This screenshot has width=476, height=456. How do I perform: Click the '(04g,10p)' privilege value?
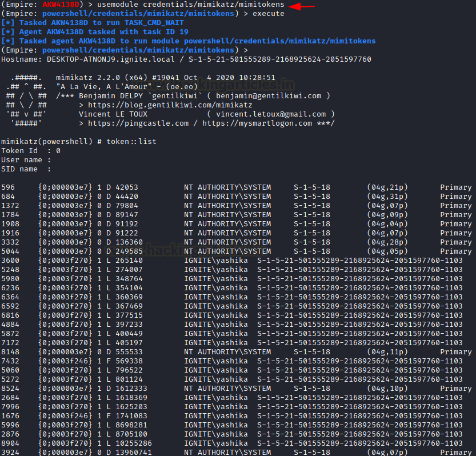387,389
